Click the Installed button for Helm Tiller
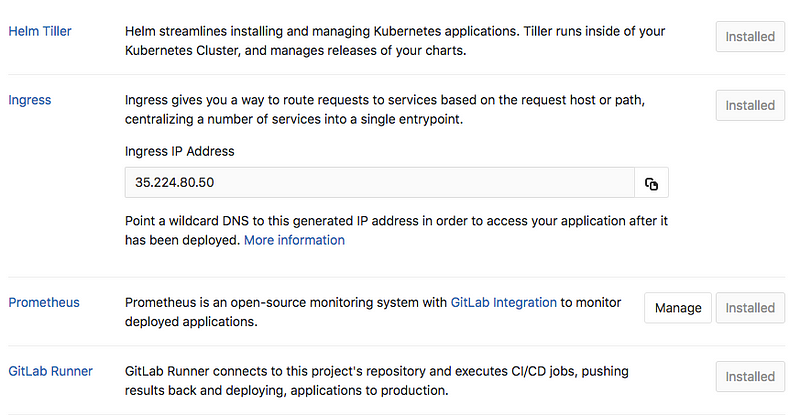 [750, 37]
